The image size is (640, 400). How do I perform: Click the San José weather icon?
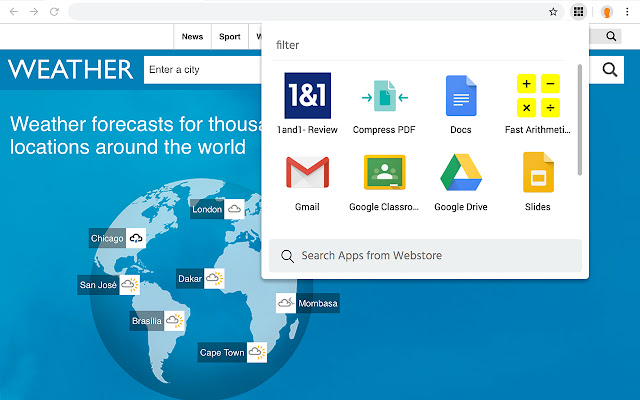[130, 285]
